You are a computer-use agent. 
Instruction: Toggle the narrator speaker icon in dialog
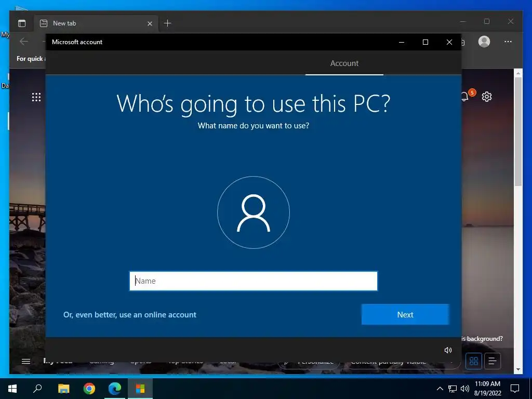tap(448, 350)
